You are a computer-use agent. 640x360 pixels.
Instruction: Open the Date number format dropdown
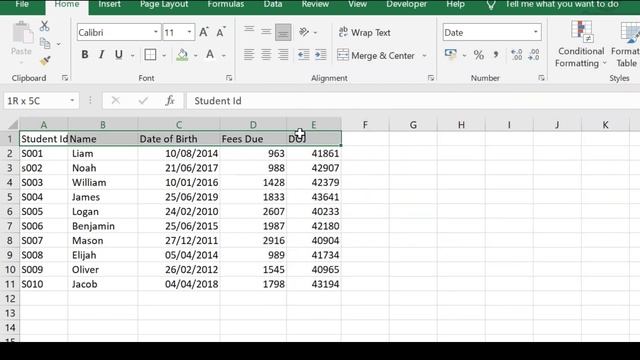(x=536, y=32)
